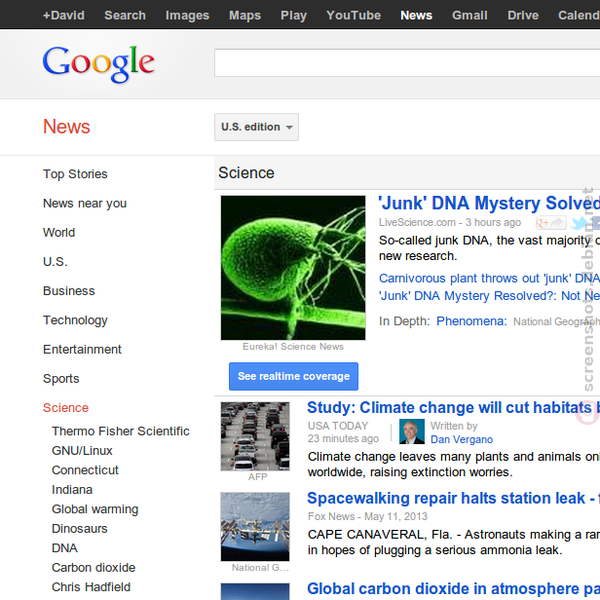Select News in the top bar

coord(416,15)
